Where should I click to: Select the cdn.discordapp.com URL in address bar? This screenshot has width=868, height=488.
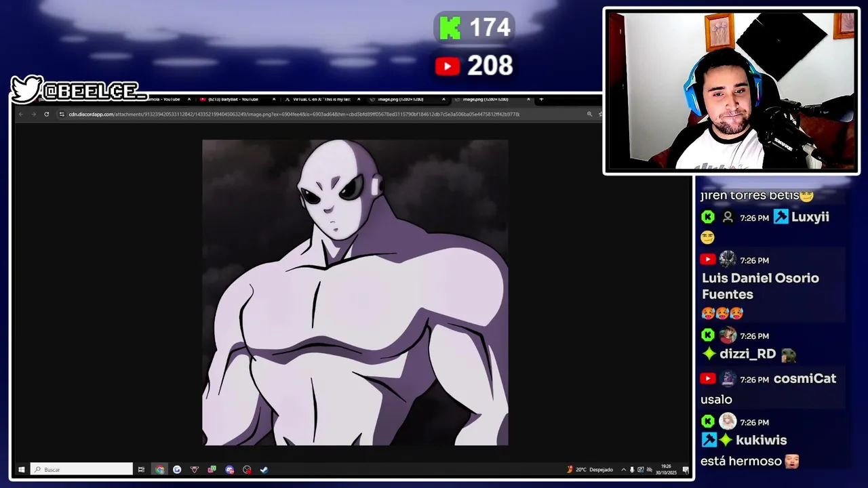pos(294,114)
